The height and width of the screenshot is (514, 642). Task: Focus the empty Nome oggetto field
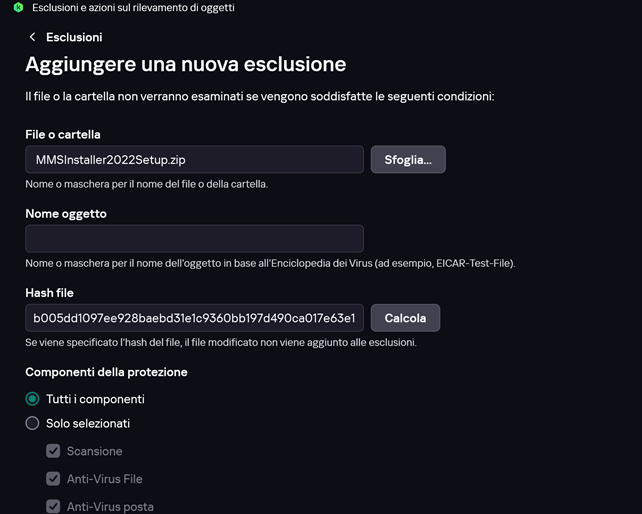[x=194, y=238]
